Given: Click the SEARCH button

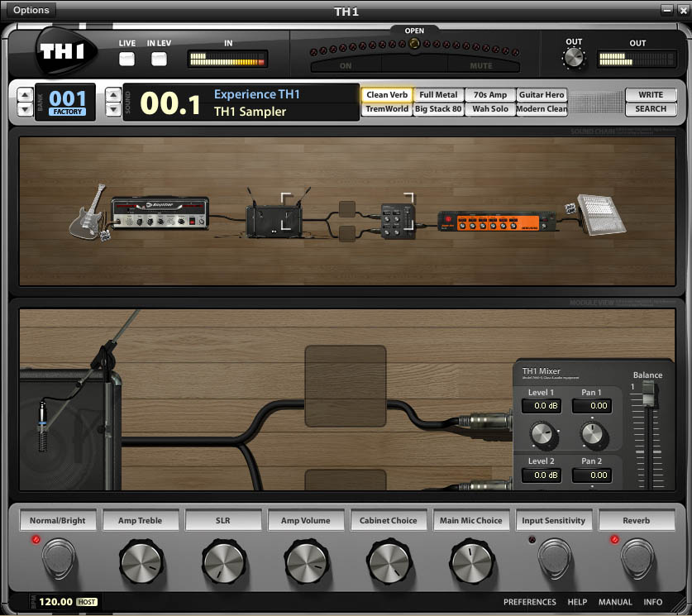Looking at the screenshot, I should click(651, 109).
